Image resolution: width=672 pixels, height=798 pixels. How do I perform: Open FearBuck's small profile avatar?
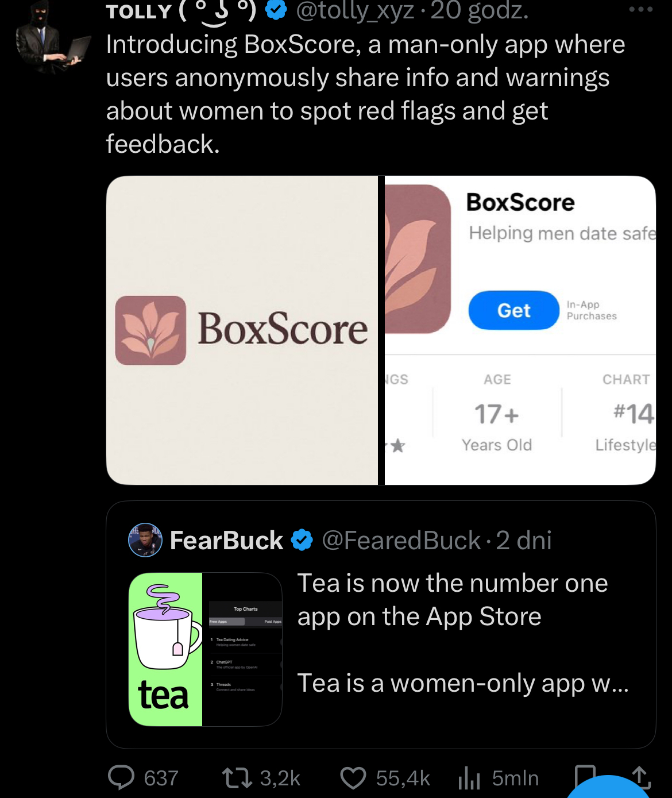[145, 540]
